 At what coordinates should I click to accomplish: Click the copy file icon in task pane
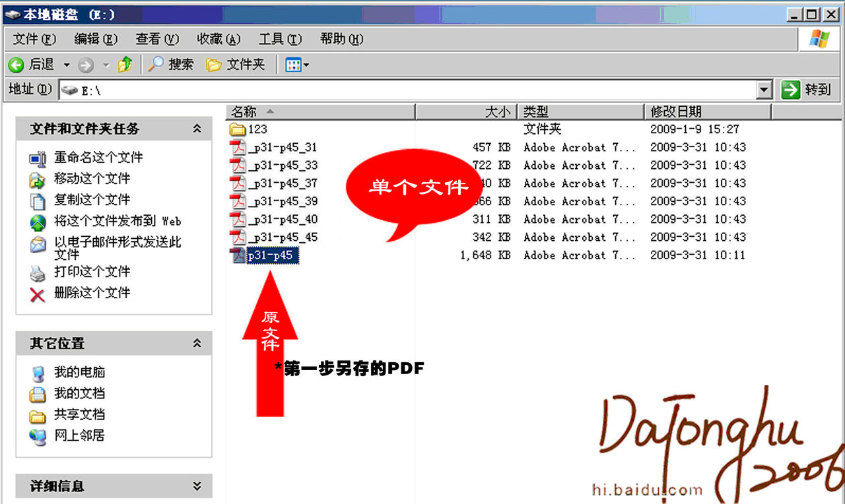point(38,201)
